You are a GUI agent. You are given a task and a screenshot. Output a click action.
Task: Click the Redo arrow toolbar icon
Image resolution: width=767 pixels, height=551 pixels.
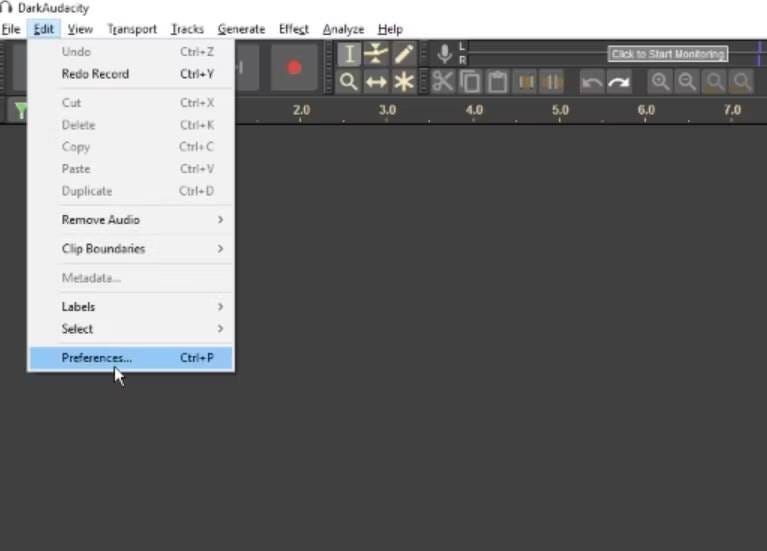point(619,82)
